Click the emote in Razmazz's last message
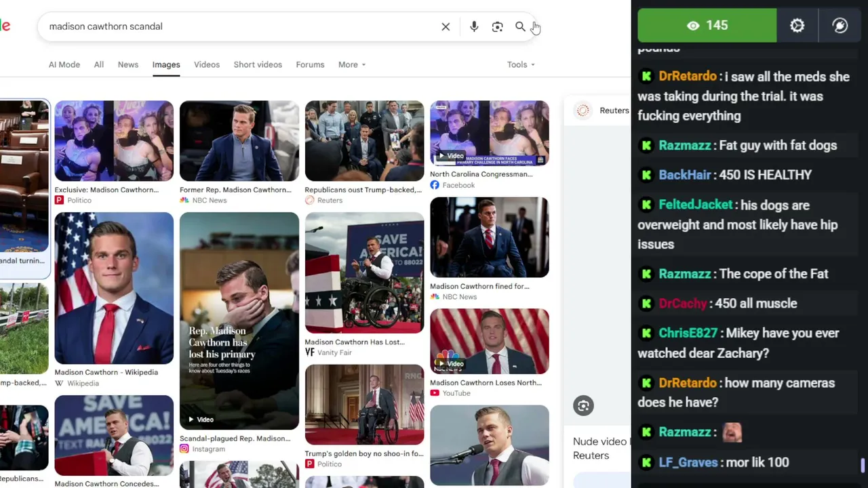868x488 pixels. pyautogui.click(x=732, y=432)
